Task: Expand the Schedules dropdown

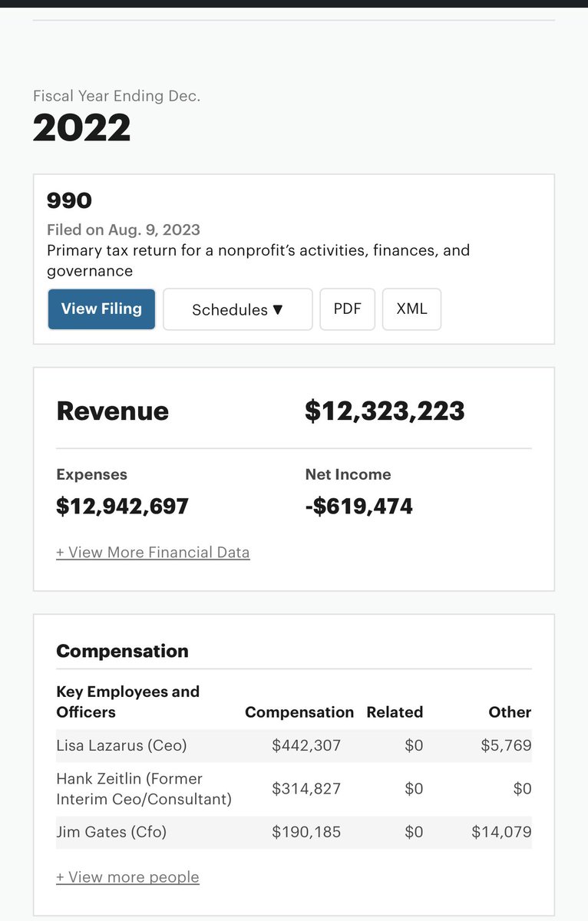Action: click(238, 309)
